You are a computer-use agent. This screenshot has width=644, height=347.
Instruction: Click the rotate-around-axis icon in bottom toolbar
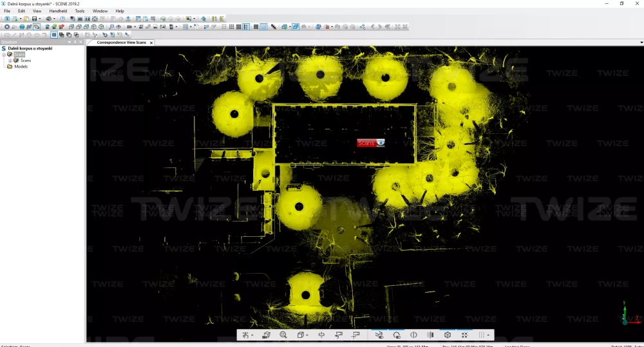(321, 335)
